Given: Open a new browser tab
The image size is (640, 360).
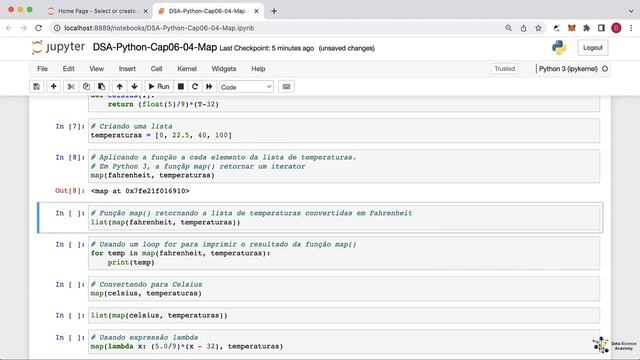Looking at the screenshot, I should [x=274, y=11].
